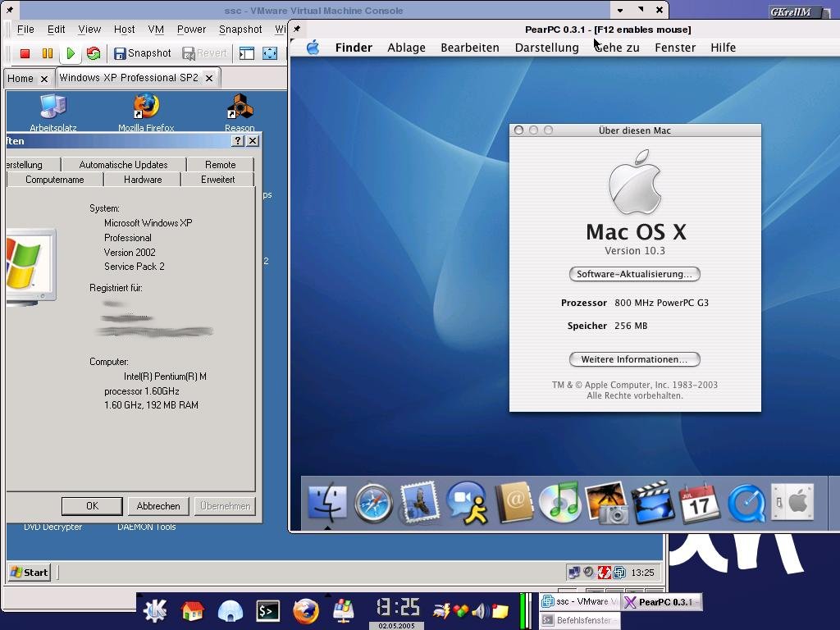
Task: Pause the VM using yellow pause icon
Action: [x=47, y=53]
